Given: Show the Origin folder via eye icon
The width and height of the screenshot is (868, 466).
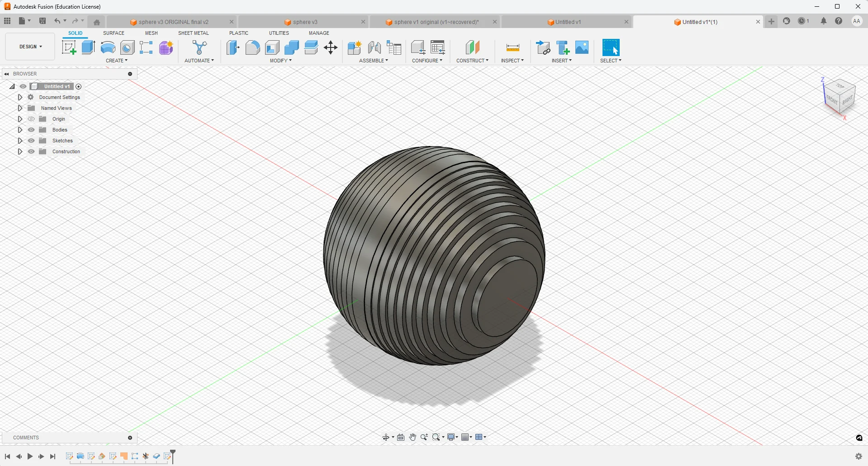Looking at the screenshot, I should pyautogui.click(x=31, y=119).
